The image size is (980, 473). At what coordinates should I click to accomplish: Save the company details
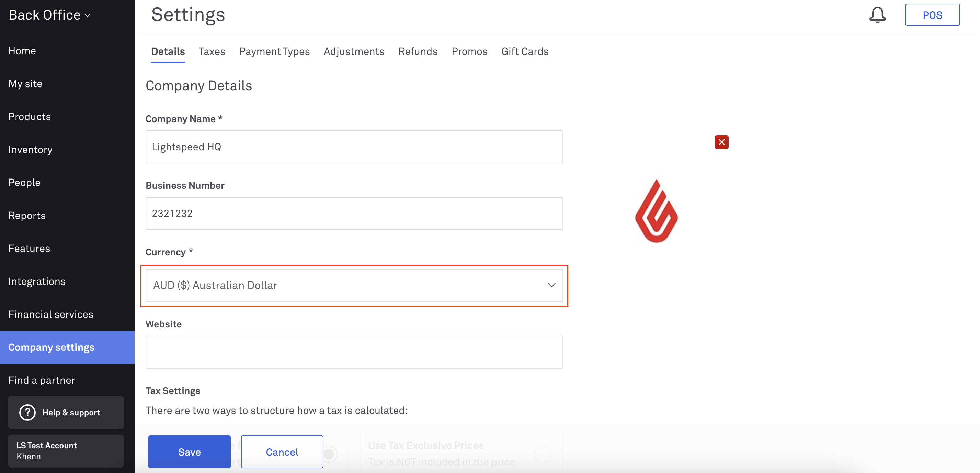[x=189, y=452]
